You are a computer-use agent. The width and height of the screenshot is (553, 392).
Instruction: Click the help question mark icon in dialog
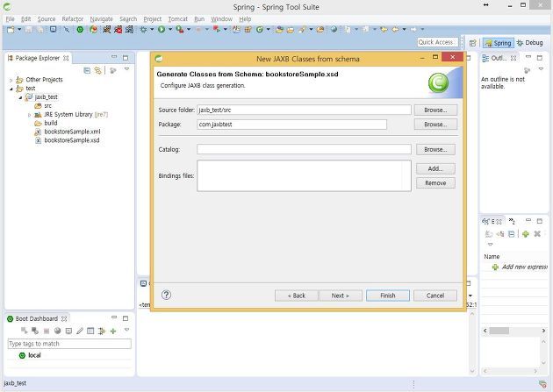tap(166, 295)
